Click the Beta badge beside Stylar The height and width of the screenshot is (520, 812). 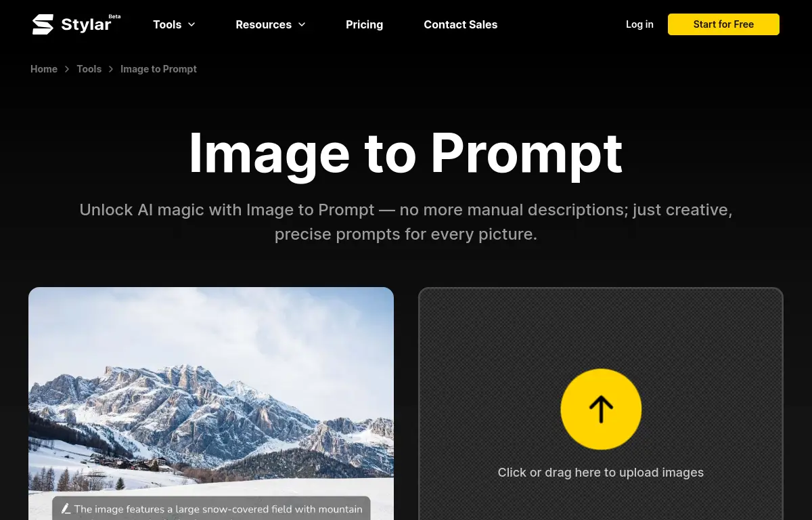(114, 16)
